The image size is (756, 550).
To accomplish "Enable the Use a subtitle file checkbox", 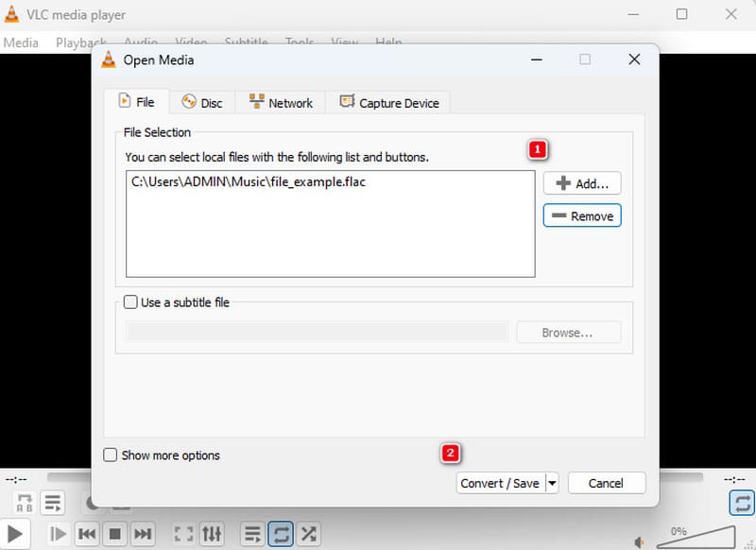I will click(x=129, y=301).
